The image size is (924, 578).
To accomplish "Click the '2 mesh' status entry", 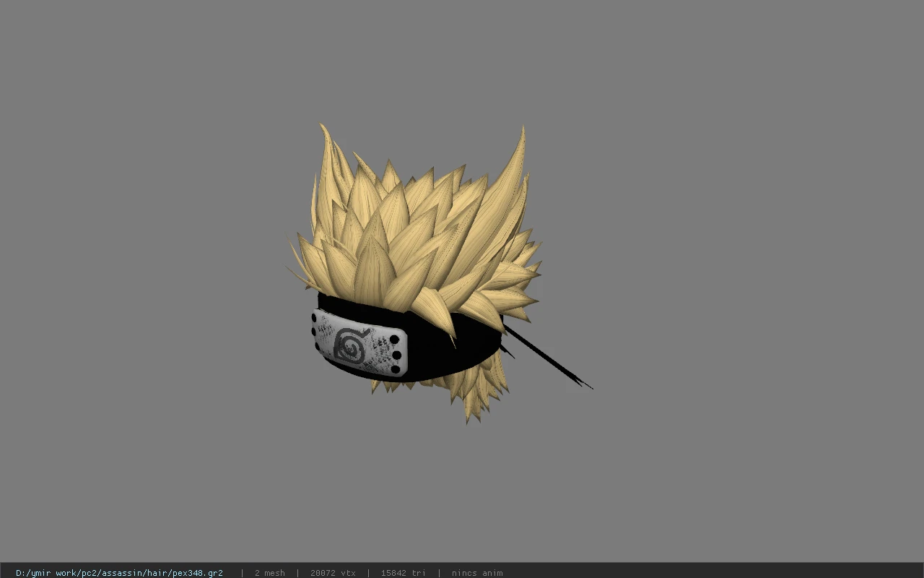I will click(269, 573).
